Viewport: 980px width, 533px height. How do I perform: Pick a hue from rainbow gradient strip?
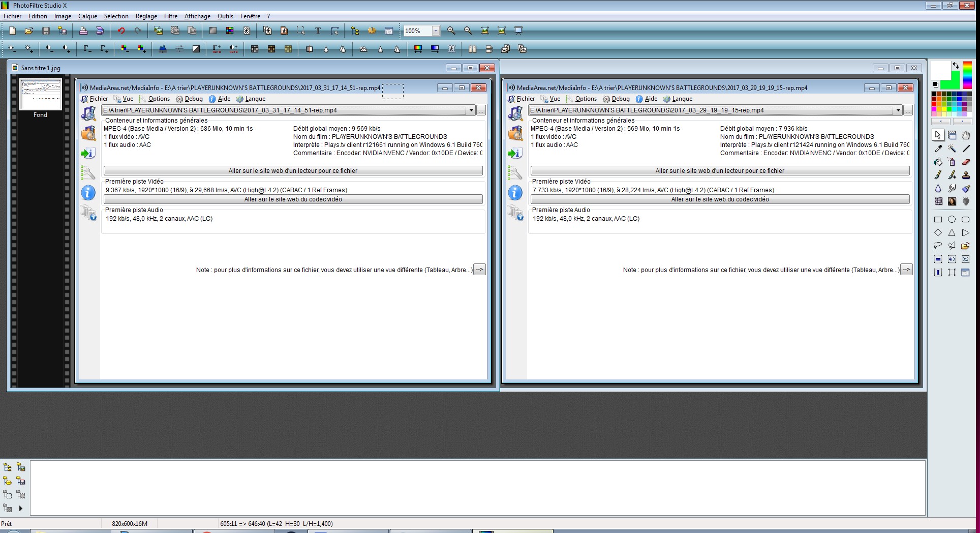pos(967,75)
